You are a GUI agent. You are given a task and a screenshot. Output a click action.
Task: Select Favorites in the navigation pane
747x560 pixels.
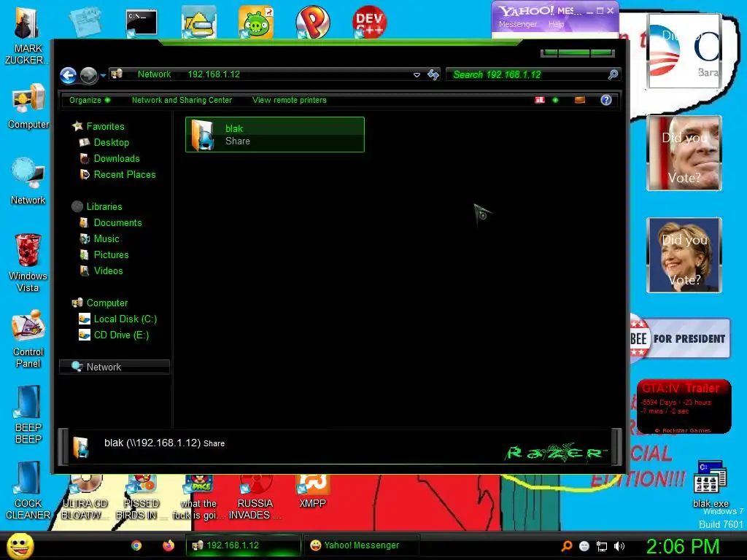(105, 126)
